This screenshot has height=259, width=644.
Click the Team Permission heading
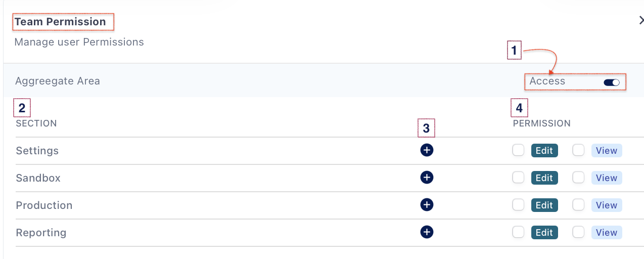click(x=60, y=22)
